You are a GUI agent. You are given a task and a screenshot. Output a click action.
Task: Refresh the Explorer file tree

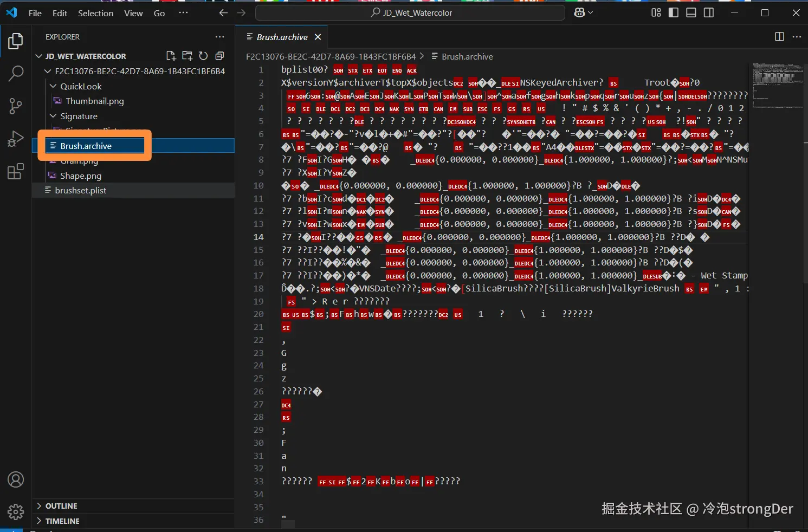point(203,55)
